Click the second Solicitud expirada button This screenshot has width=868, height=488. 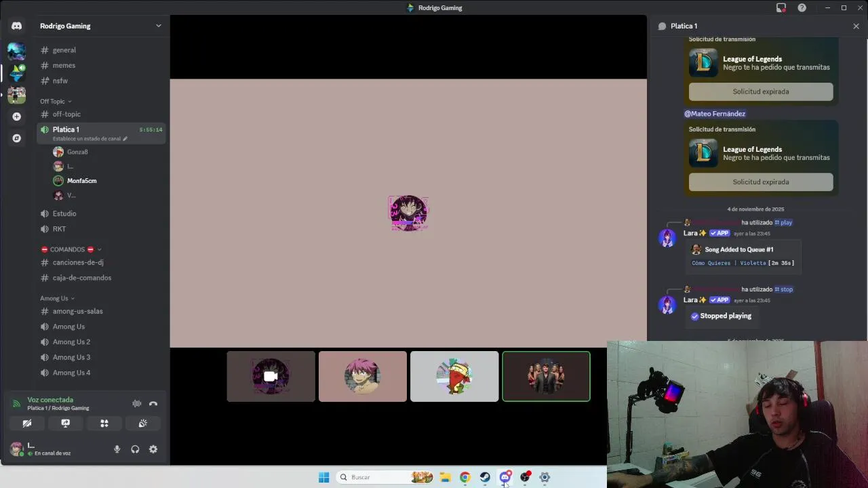[761, 182]
